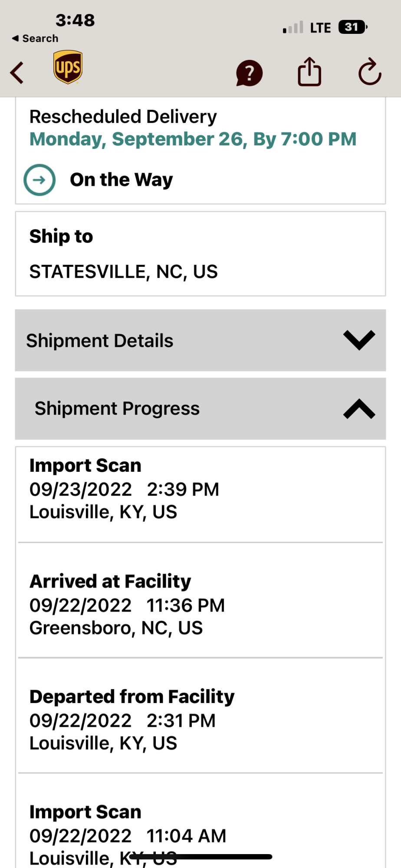Select the Ship to Statesville card
The width and height of the screenshot is (401, 868).
click(x=200, y=254)
